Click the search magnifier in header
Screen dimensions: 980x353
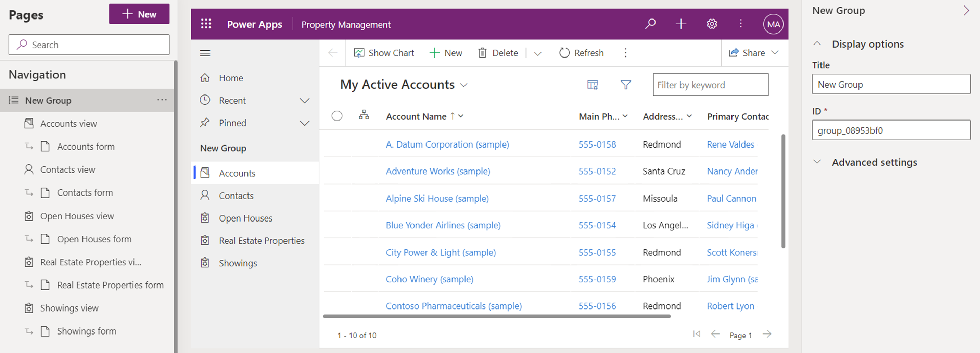pos(650,24)
